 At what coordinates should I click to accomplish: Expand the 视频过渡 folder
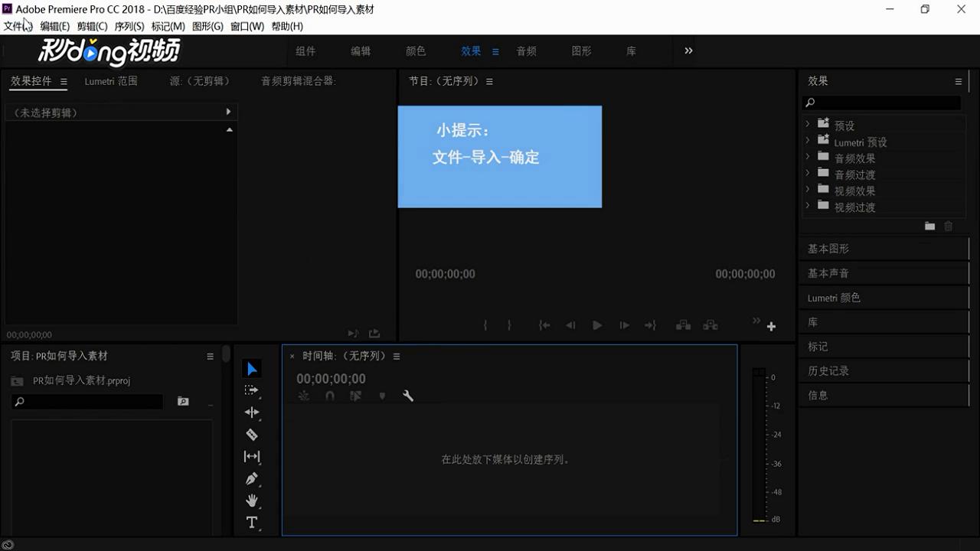coord(807,205)
